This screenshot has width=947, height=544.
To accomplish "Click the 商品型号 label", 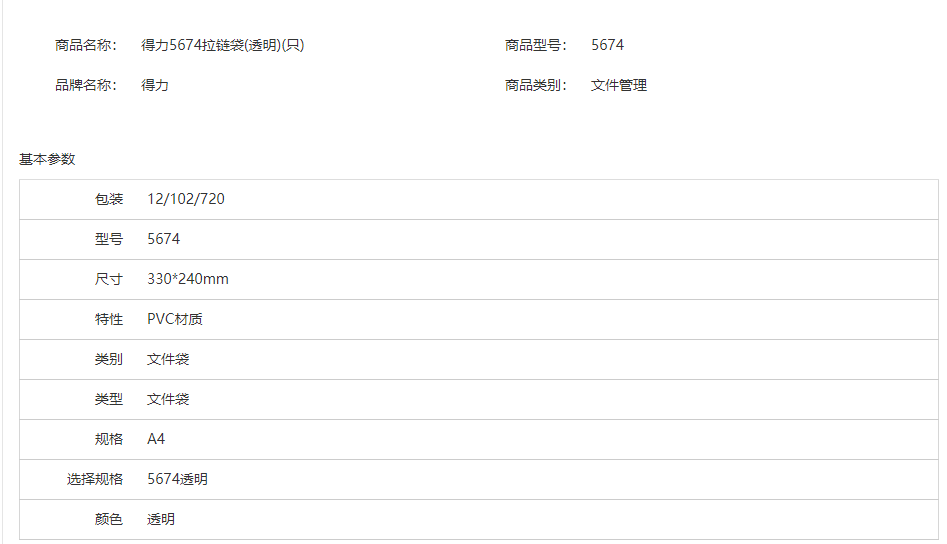I will coord(536,45).
